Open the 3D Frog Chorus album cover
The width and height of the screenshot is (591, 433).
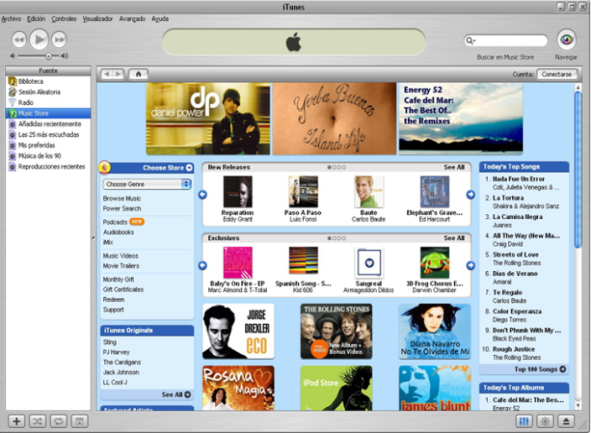coord(435,263)
